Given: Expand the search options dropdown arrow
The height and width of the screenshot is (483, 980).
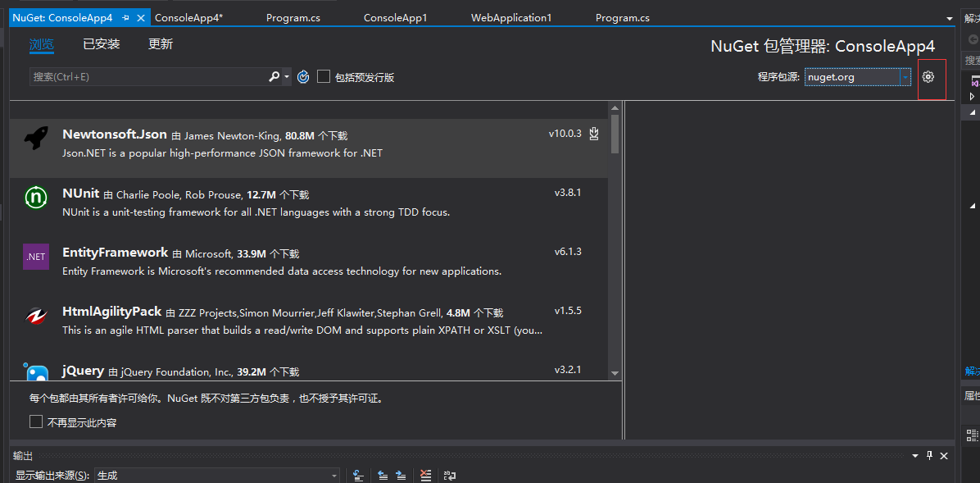Looking at the screenshot, I should (287, 77).
